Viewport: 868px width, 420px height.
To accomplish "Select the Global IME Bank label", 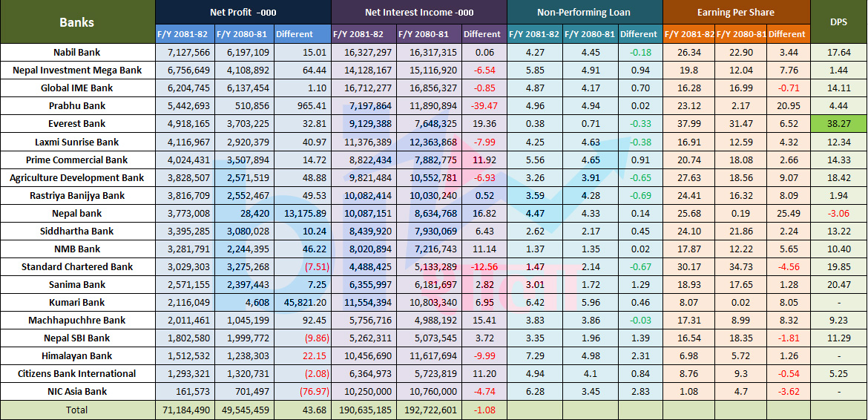I will (77, 88).
